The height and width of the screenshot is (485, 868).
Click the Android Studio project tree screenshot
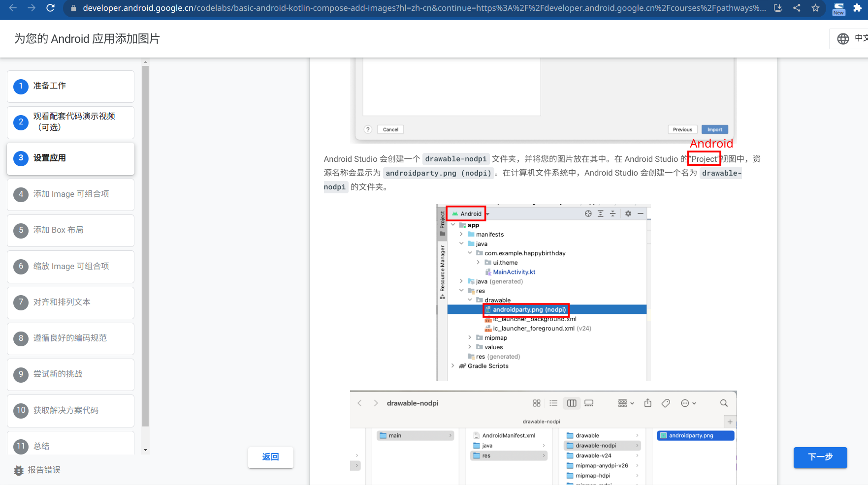544,293
